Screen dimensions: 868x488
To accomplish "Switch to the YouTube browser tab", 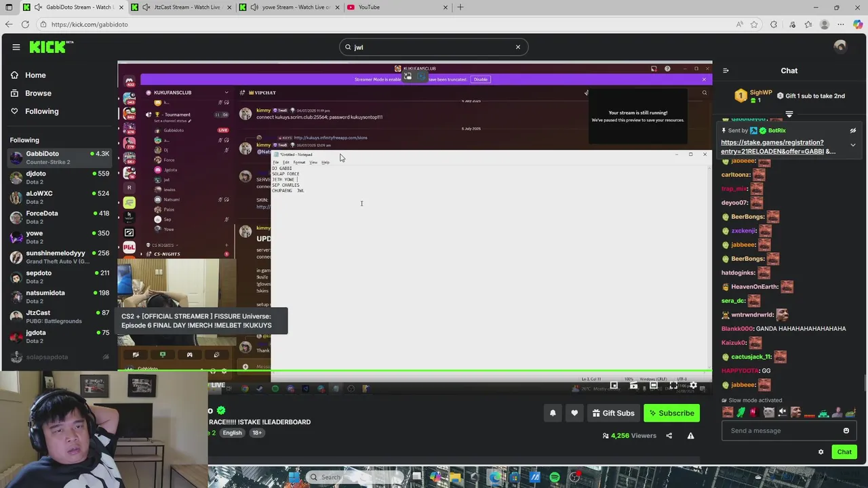I will click(398, 7).
